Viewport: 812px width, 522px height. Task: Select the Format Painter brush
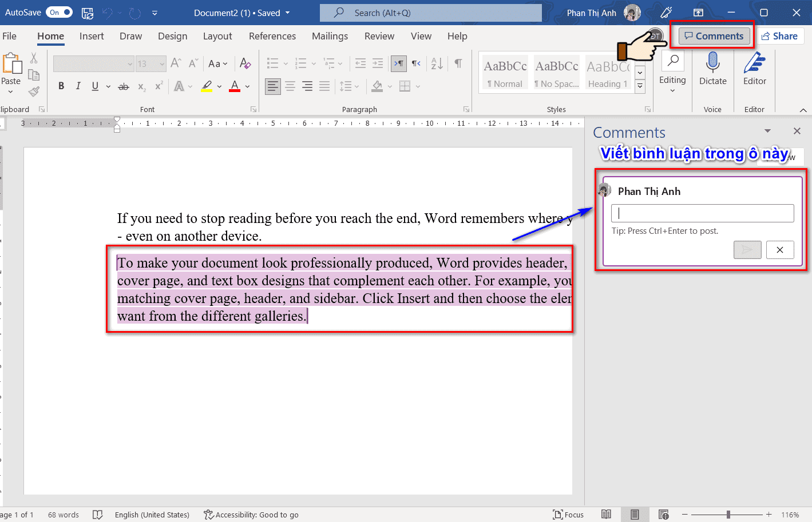(x=34, y=91)
